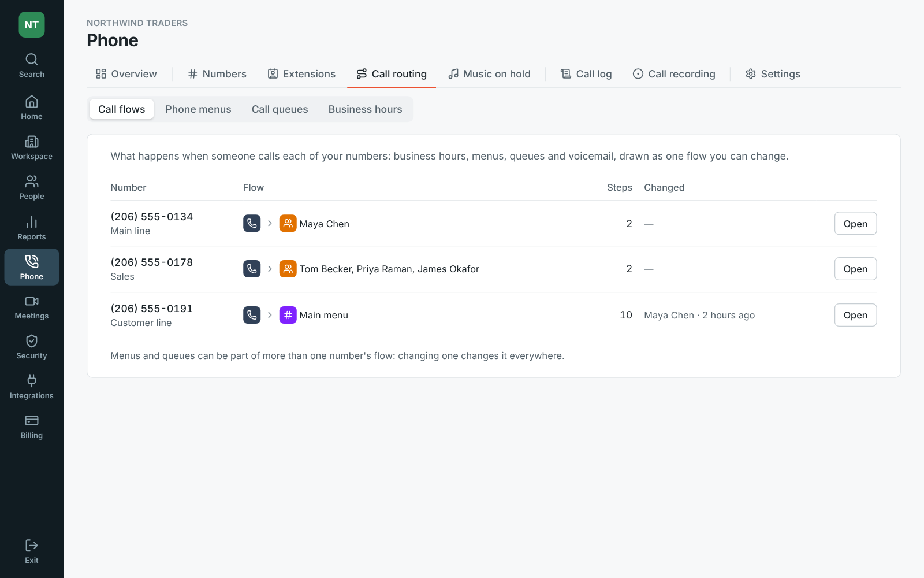The height and width of the screenshot is (578, 924).
Task: Open the Sales call flow
Action: [855, 269]
